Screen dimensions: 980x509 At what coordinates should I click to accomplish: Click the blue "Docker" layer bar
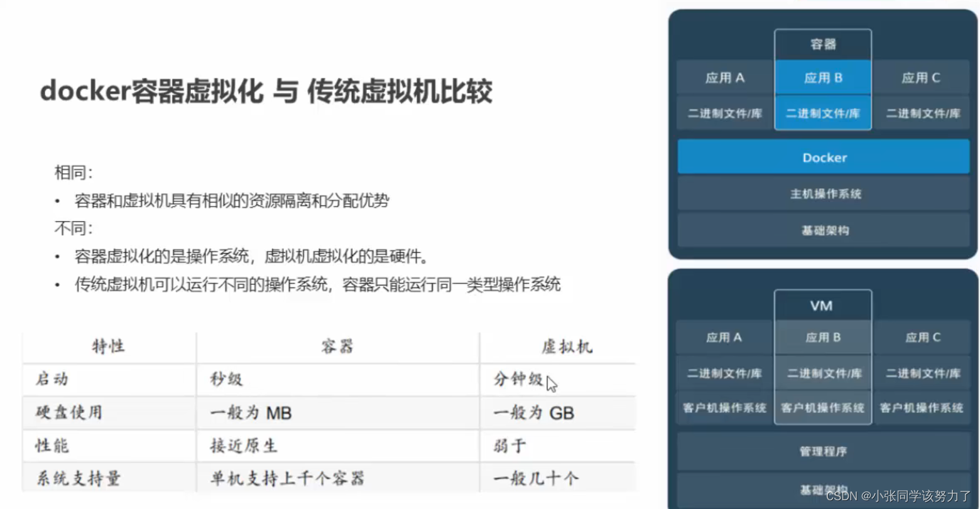coord(824,157)
